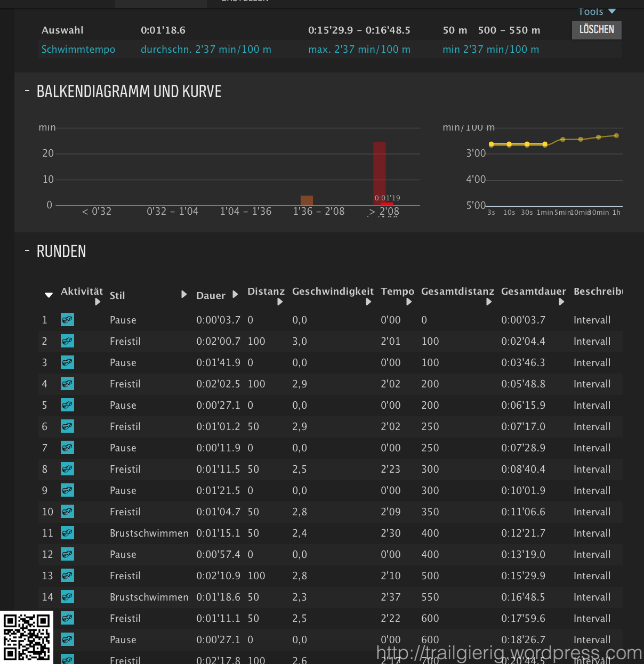
Task: Click the swim activity icon in row 1
Action: tap(67, 320)
